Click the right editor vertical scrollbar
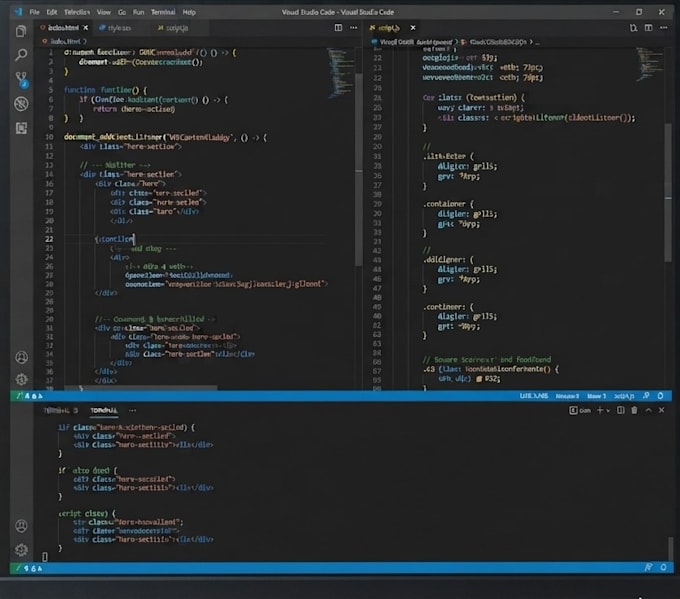Viewport: 680px width, 599px height. point(667,193)
